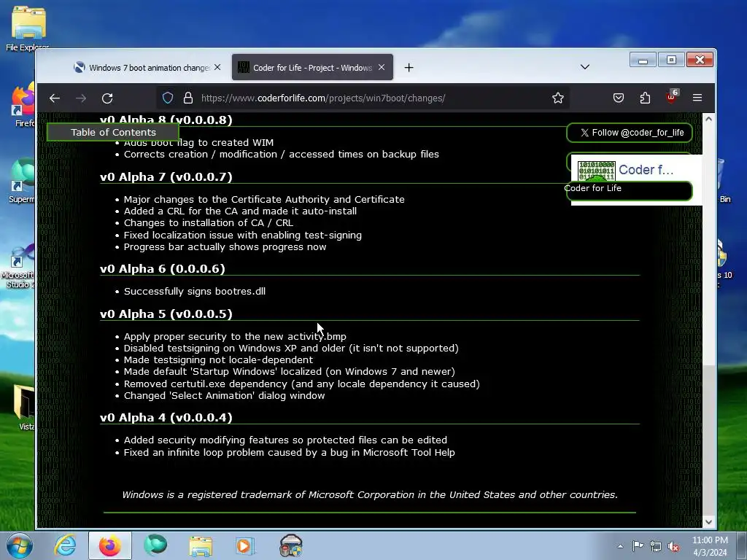The width and height of the screenshot is (747, 560).
Task: Select the v0 Alpha 4 (v0.0.0.4) heading
Action: (166, 418)
